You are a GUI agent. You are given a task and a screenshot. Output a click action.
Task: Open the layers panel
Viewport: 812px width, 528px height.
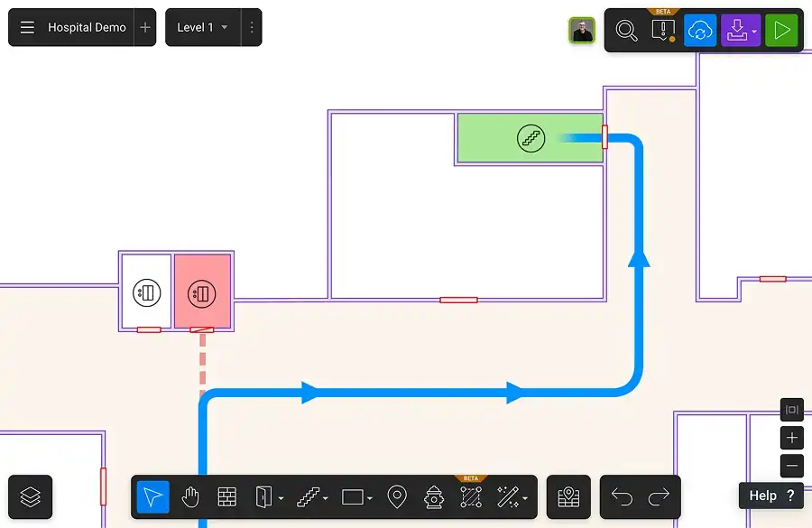coord(31,496)
